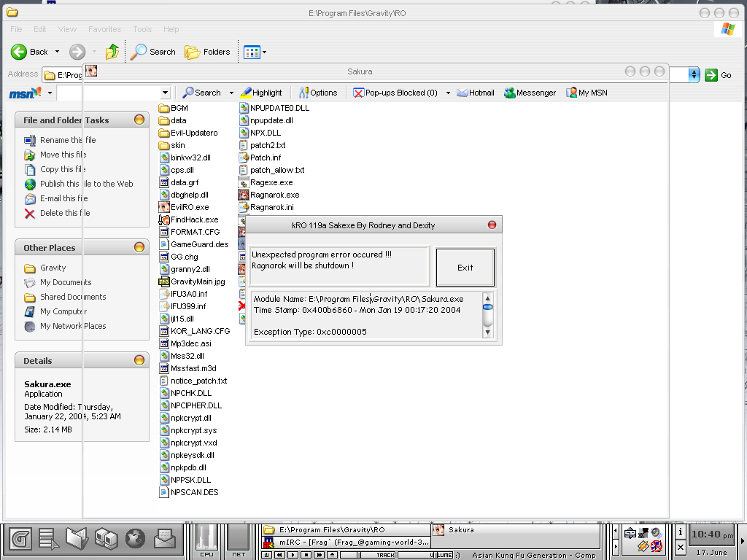Click Rename this file link
Screen dimensions: 747x560
[x=68, y=140]
